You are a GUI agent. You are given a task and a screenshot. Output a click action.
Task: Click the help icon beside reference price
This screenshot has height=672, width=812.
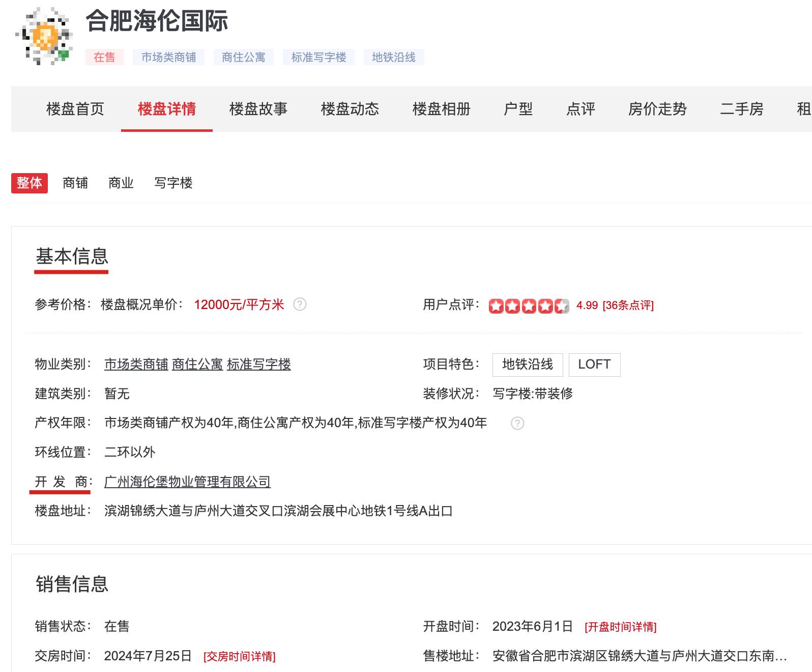(x=300, y=304)
